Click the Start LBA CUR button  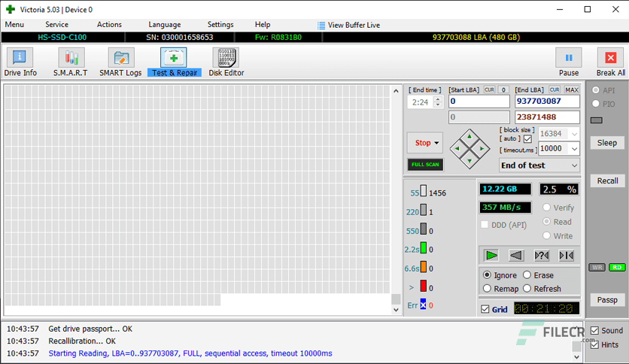[489, 89]
